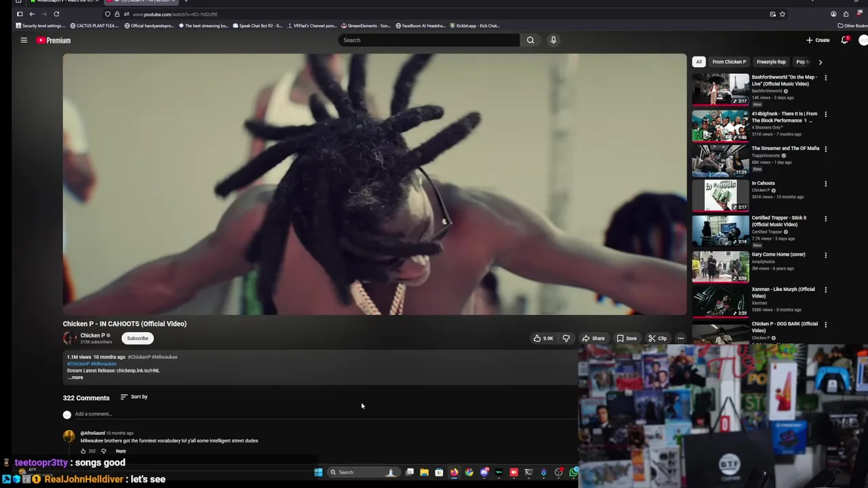Go to YouTube Premium home logo
This screenshot has height=488, width=868.
(54, 40)
